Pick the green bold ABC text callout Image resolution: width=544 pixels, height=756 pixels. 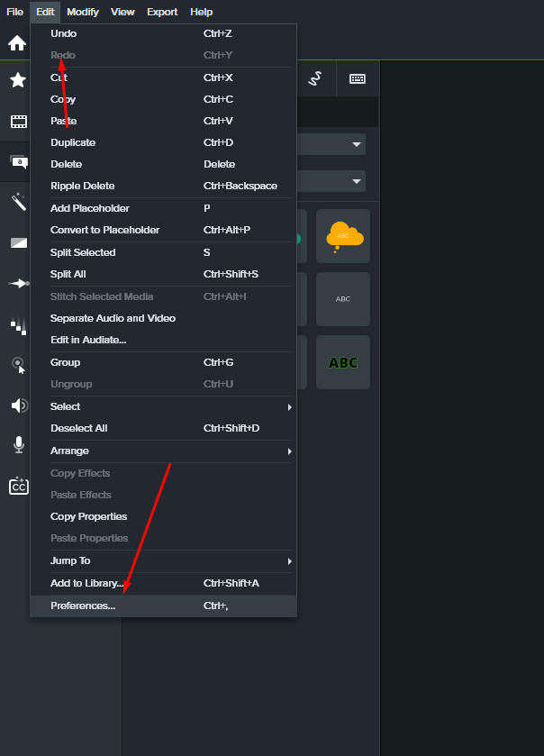[x=343, y=362]
